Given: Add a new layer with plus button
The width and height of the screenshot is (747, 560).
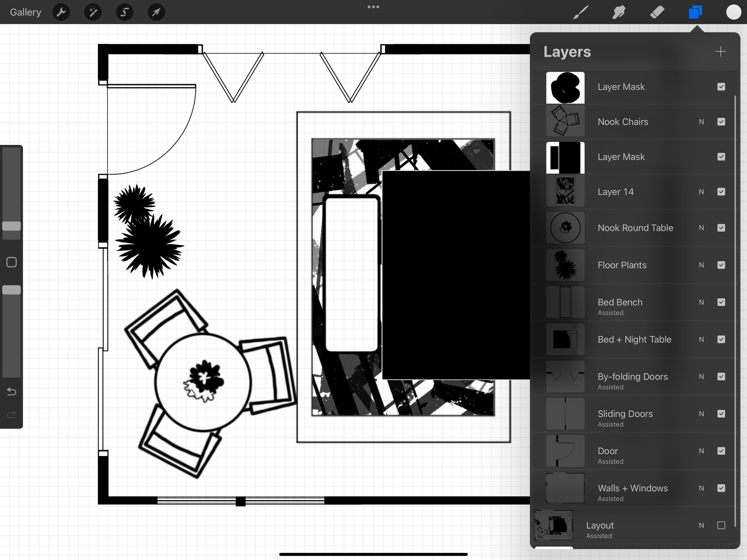Looking at the screenshot, I should click(x=720, y=52).
